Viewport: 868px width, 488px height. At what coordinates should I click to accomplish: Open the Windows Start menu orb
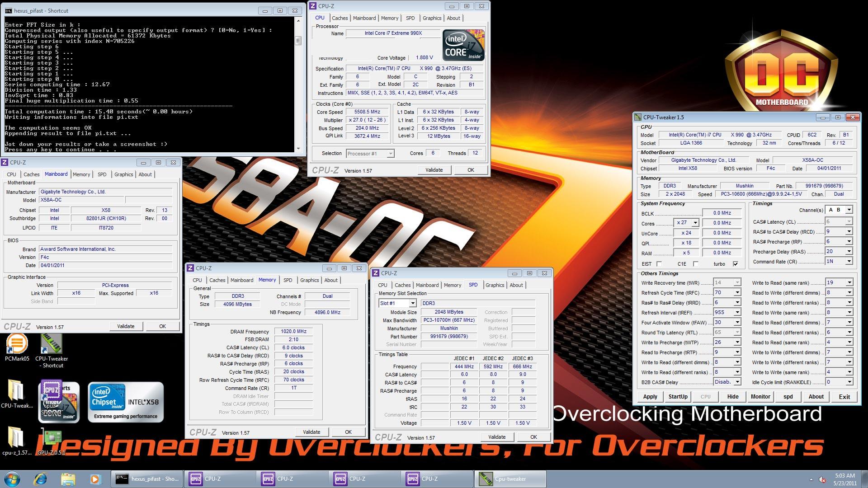pyautogui.click(x=12, y=479)
